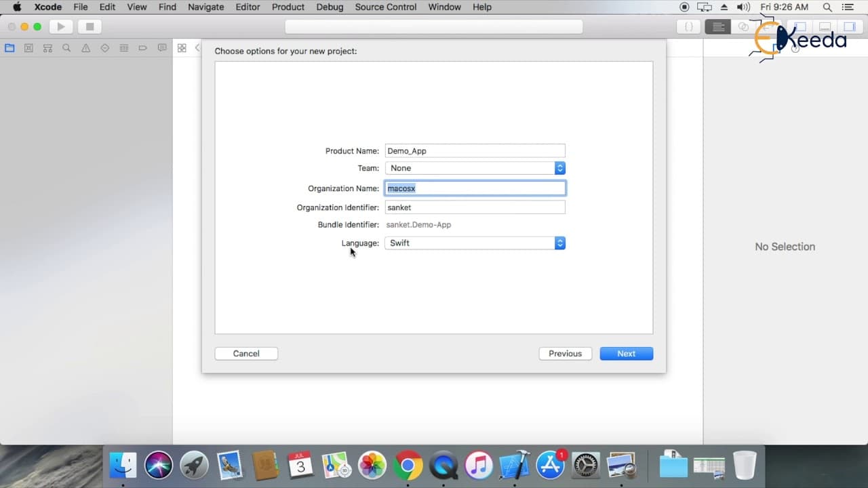Open the Debug menu
Image resolution: width=868 pixels, height=488 pixels.
(330, 7)
